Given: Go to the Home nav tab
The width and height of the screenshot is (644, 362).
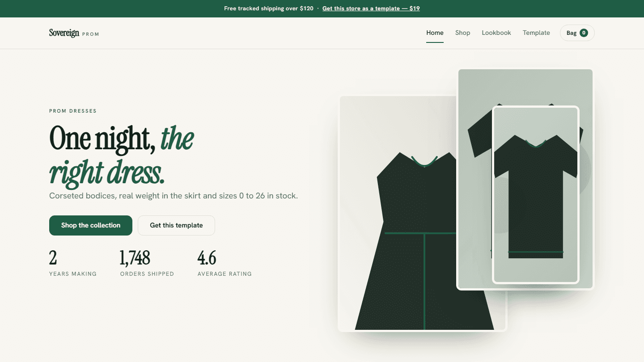Looking at the screenshot, I should tap(435, 33).
